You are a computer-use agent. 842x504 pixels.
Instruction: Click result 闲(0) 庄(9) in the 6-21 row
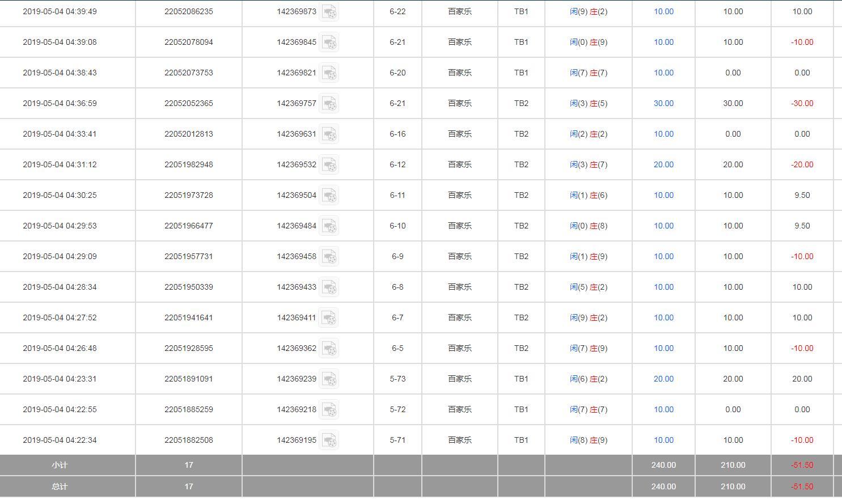pos(588,42)
